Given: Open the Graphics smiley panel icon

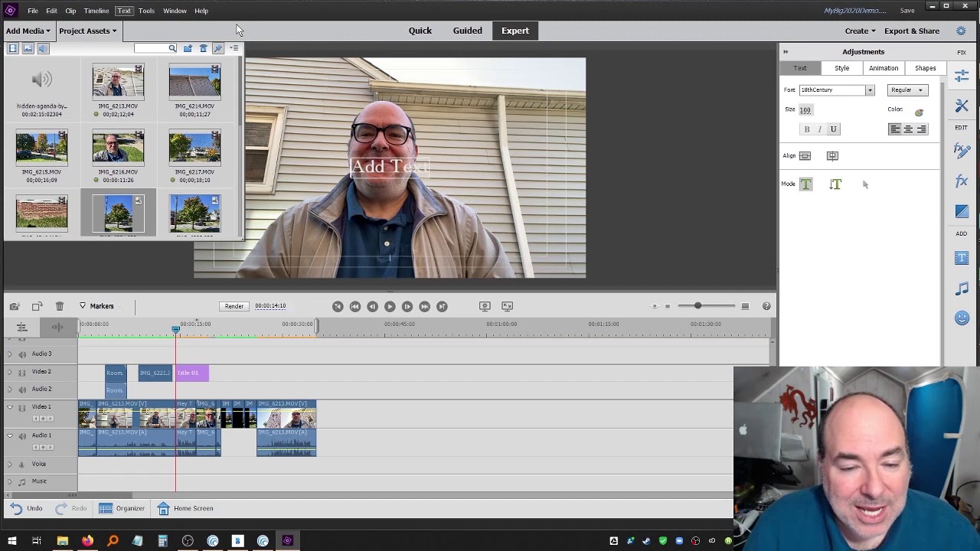Looking at the screenshot, I should (962, 318).
